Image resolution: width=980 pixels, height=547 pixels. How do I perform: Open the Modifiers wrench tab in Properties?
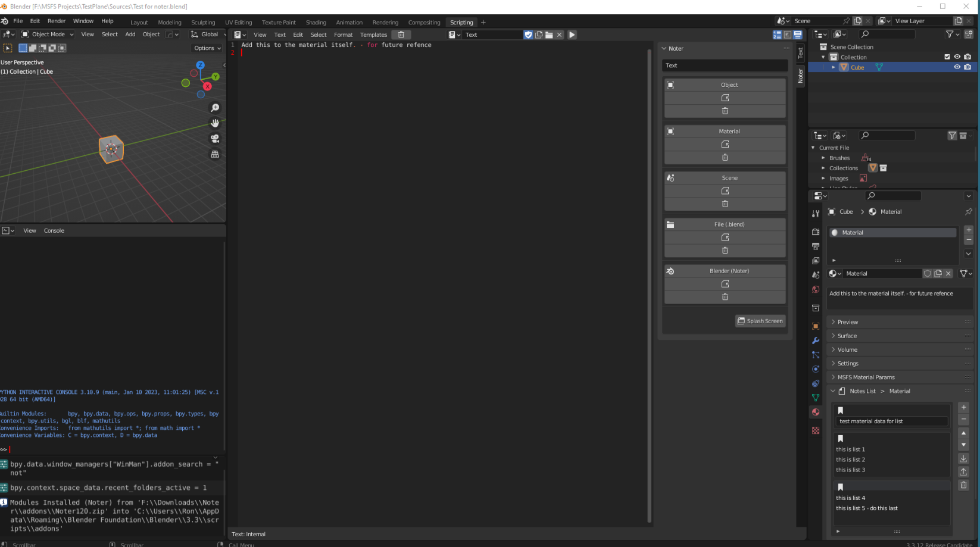816,340
